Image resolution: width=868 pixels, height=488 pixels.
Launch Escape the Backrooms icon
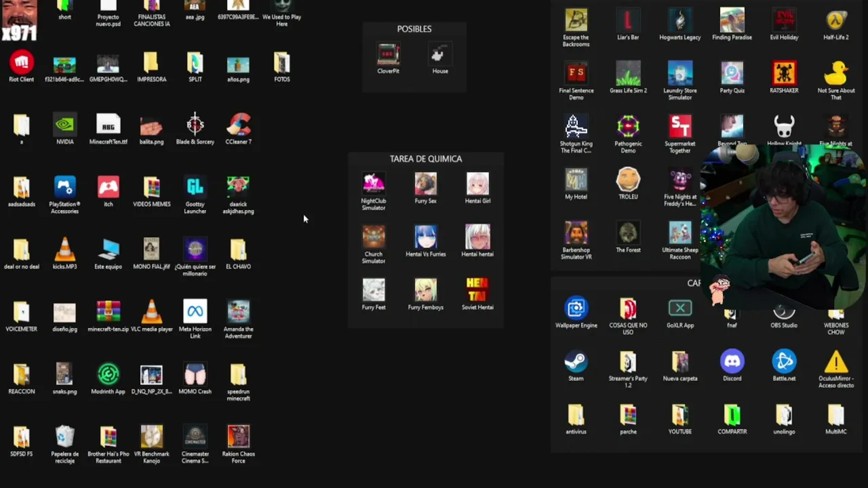coord(576,20)
